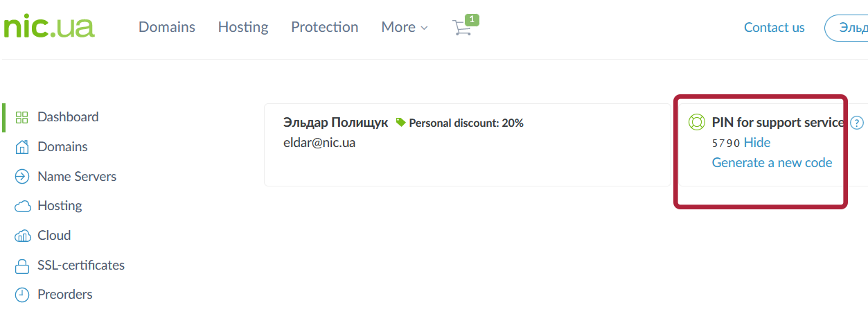
Task: Click the PIN help question mark icon
Action: (x=857, y=123)
